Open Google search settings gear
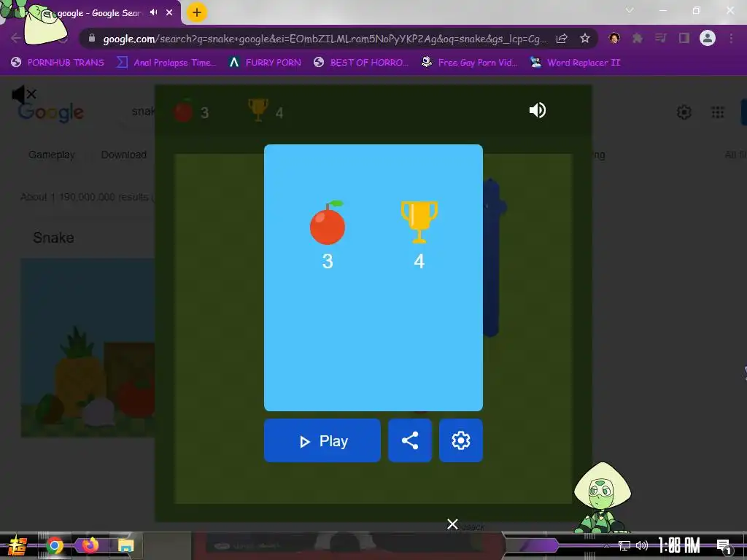 pos(684,112)
